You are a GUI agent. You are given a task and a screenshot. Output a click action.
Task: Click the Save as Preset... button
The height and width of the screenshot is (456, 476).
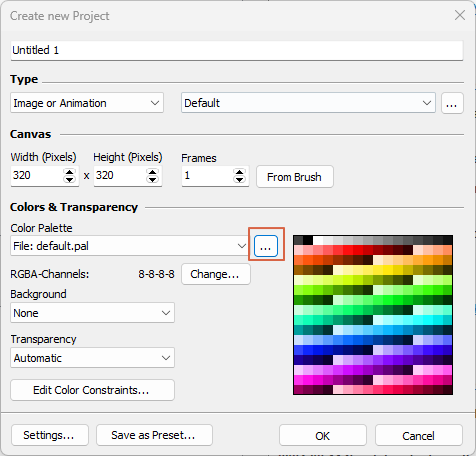point(154,435)
